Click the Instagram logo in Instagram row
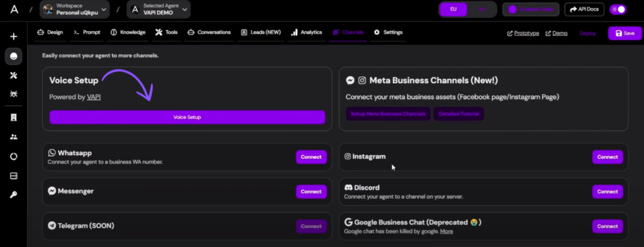 (347, 156)
